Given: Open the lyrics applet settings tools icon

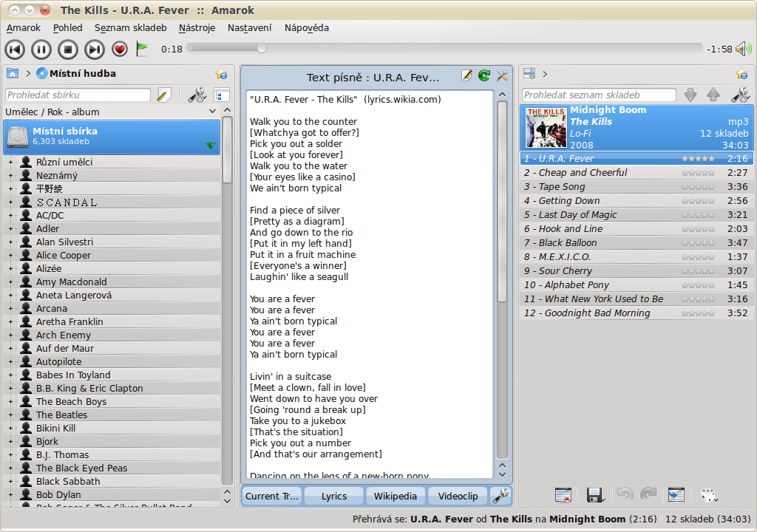Looking at the screenshot, I should tap(502, 75).
